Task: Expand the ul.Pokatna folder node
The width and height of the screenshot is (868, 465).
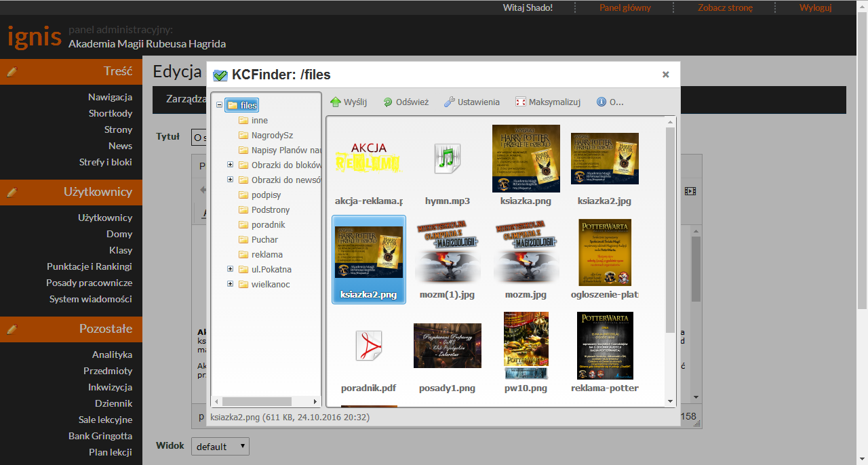Action: tap(231, 269)
